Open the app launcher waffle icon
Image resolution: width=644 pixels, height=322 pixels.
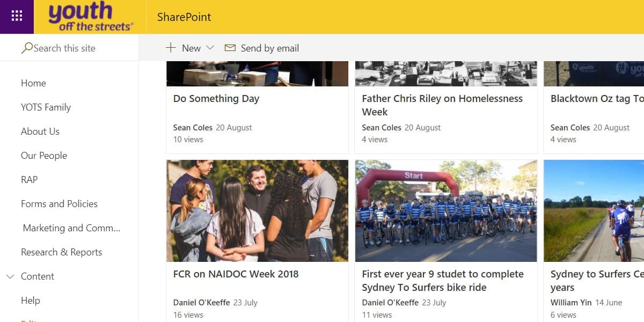point(17,17)
